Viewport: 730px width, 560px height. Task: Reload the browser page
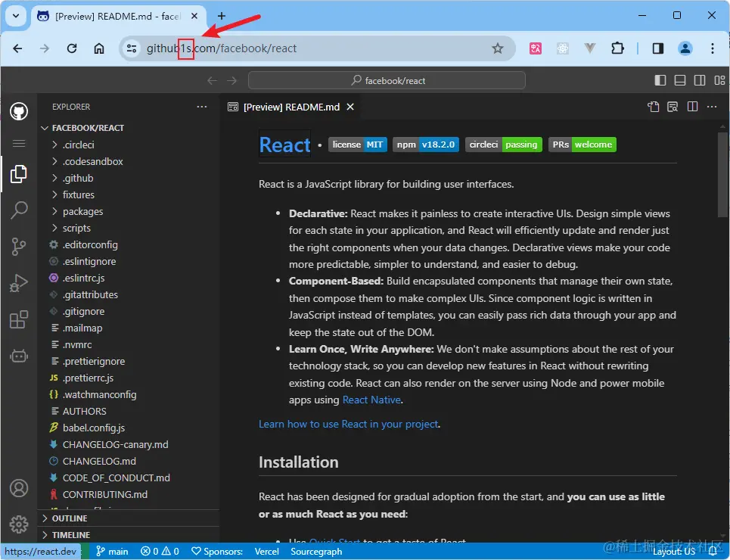[72, 48]
